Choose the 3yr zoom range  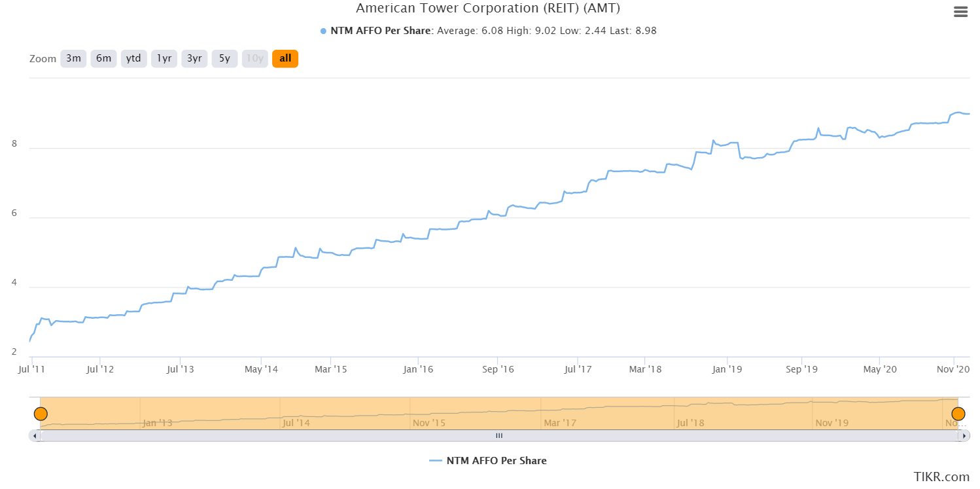(x=194, y=58)
